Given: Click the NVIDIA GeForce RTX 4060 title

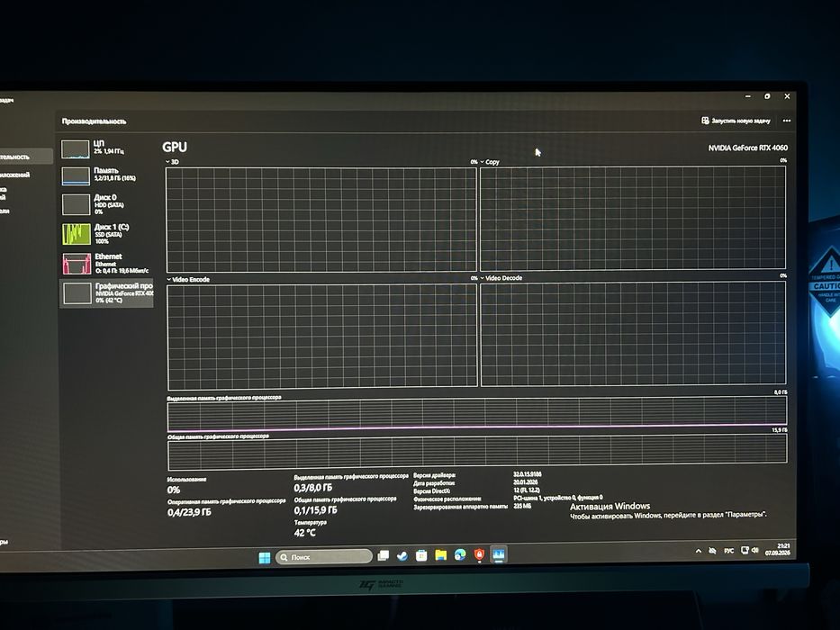Looking at the screenshot, I should pyautogui.click(x=748, y=148).
